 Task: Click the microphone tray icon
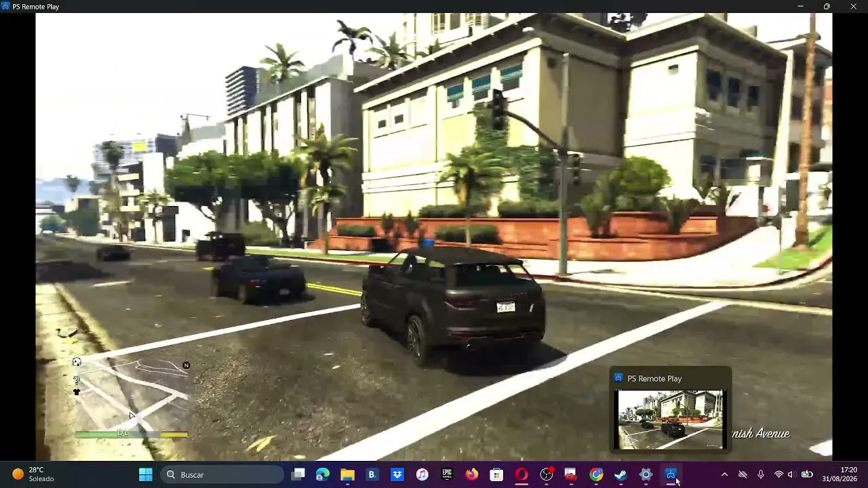click(761, 474)
